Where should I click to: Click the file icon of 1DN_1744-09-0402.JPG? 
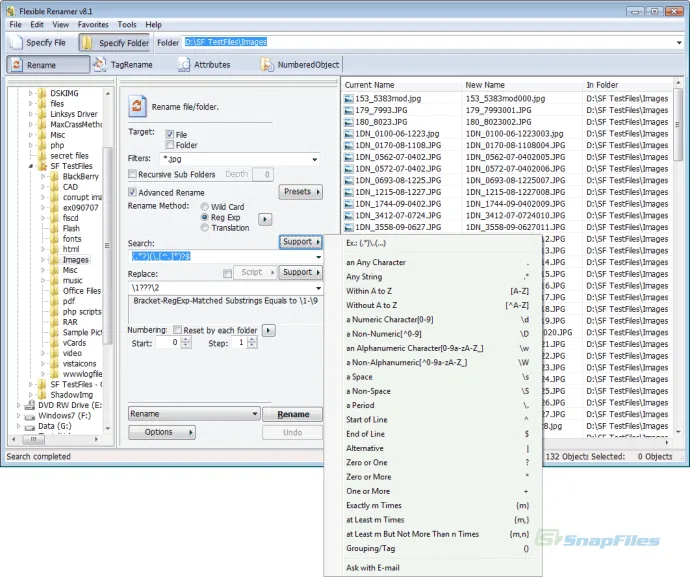pos(349,204)
